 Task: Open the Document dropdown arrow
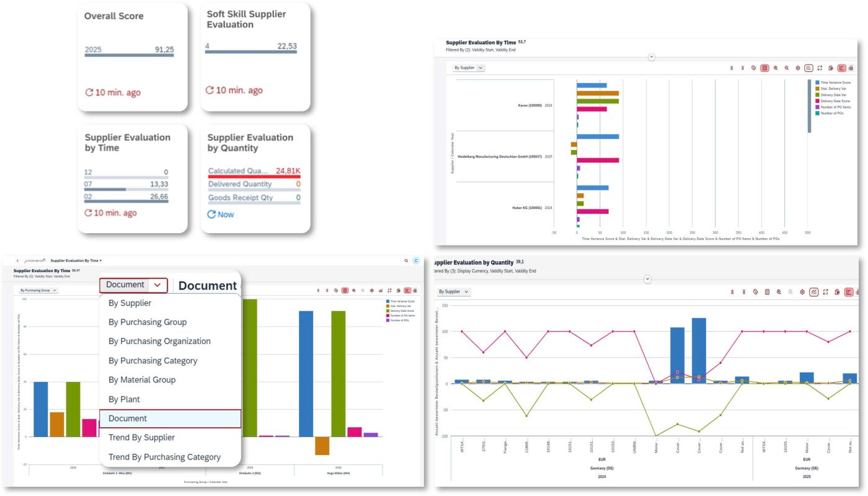pos(157,285)
